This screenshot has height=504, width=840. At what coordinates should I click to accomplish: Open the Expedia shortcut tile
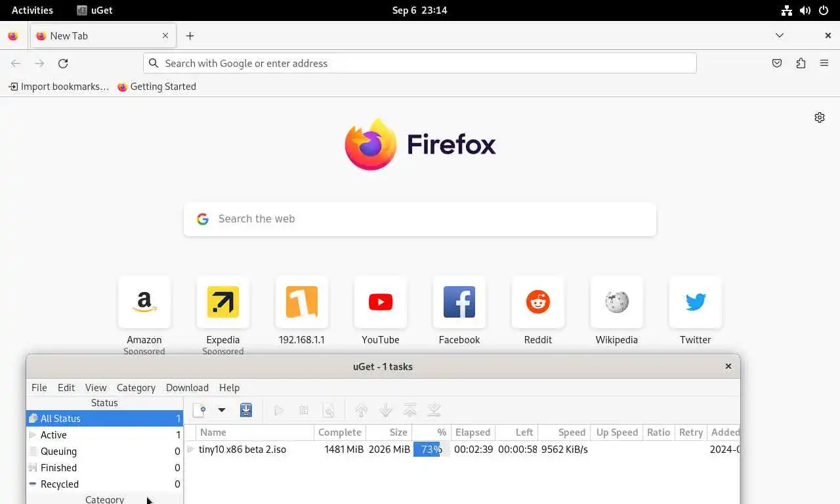(223, 302)
